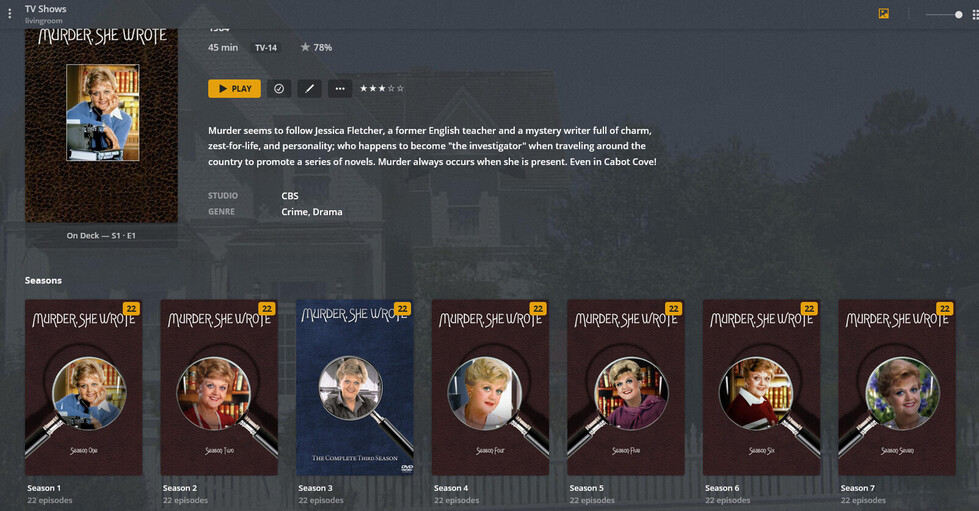The image size is (979, 511).
Task: Click the yellow PLAY button
Action: (234, 89)
